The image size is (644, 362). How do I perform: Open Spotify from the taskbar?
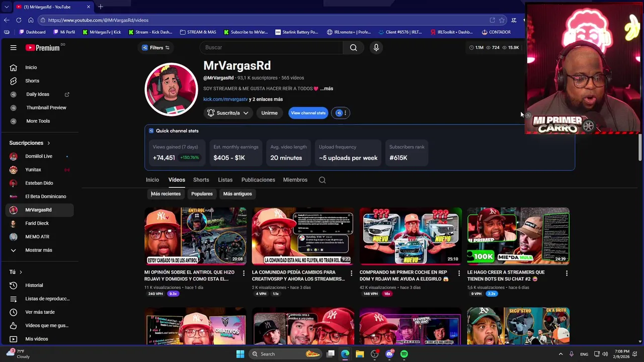pyautogui.click(x=404, y=354)
